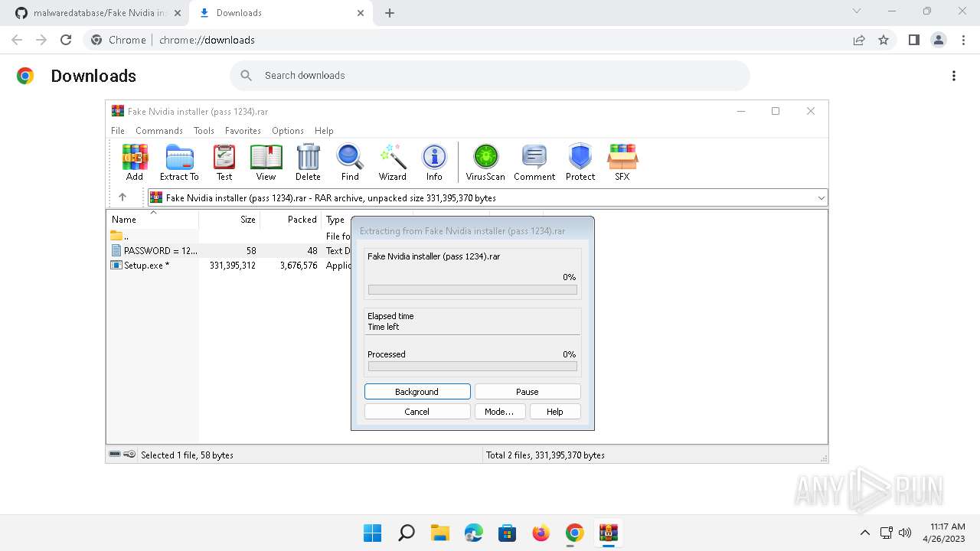Click the Add toolbar icon in WinRAR
The image size is (980, 551).
pos(135,162)
